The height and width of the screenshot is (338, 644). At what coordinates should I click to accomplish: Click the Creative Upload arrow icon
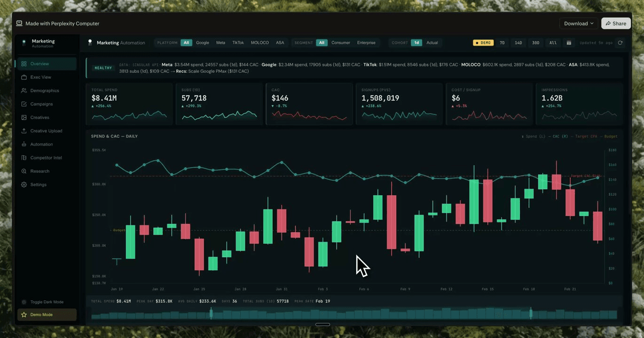[24, 131]
